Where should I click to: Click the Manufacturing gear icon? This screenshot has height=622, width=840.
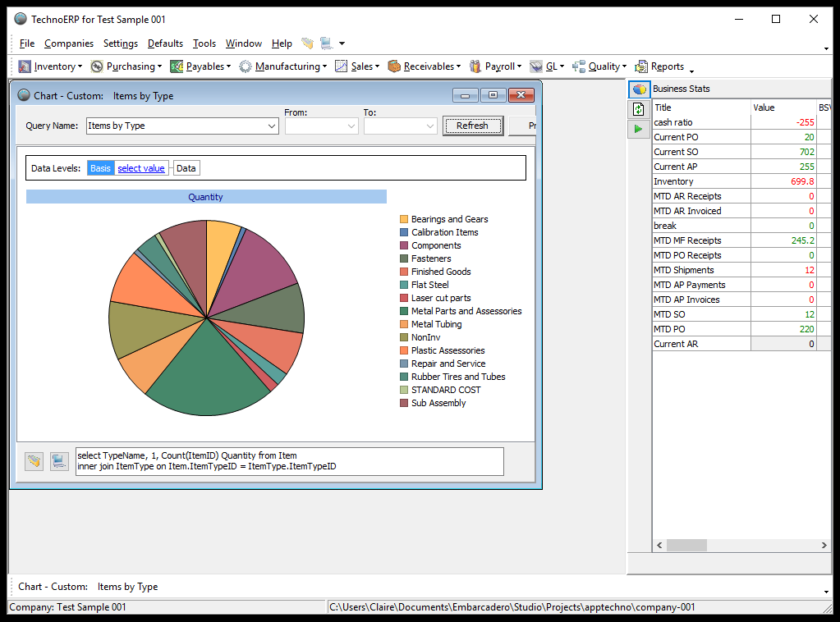[x=246, y=66]
